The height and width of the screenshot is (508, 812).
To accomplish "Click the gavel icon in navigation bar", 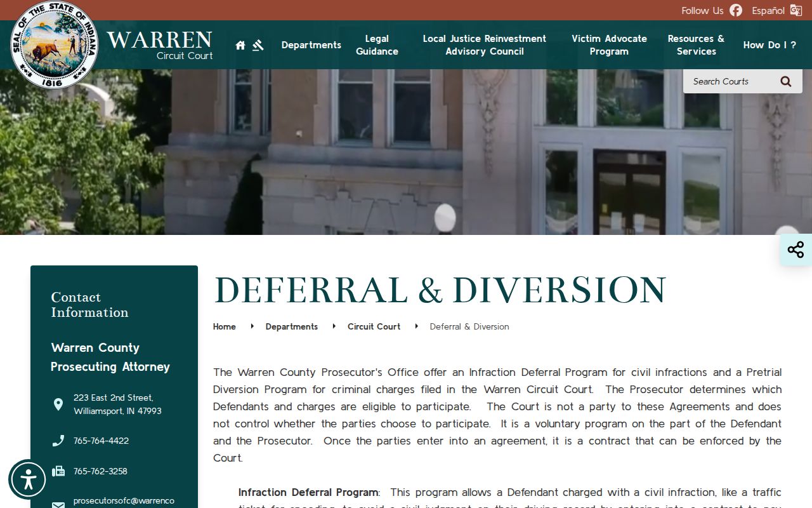I will tap(258, 45).
